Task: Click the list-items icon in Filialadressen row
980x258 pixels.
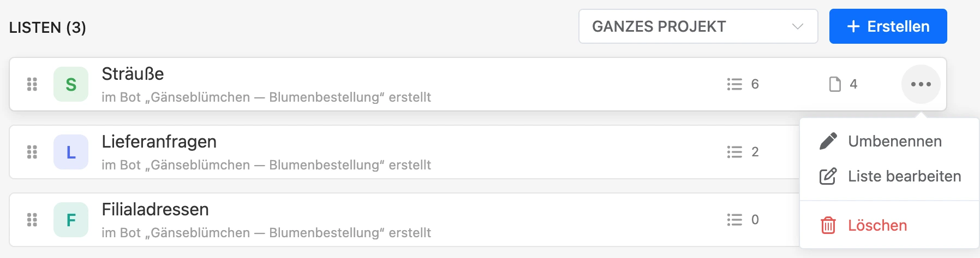Action: pos(734,220)
